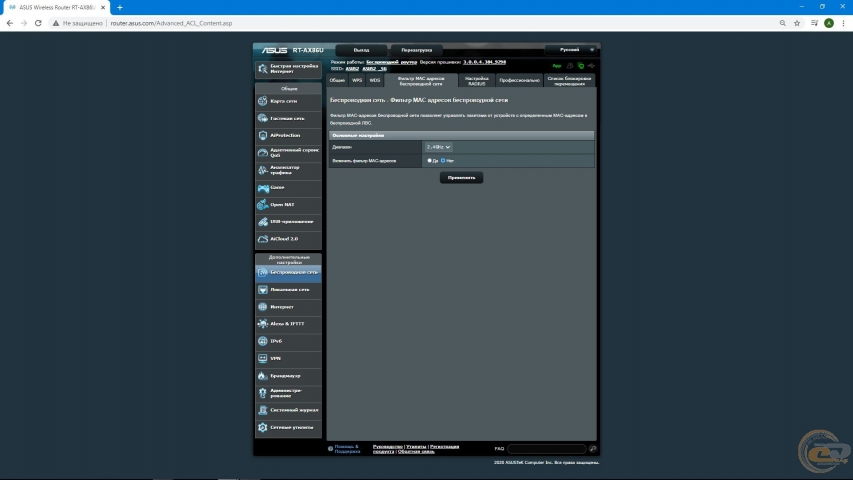The width and height of the screenshot is (853, 480).
Task: Click the green App status icon
Action: (557, 66)
